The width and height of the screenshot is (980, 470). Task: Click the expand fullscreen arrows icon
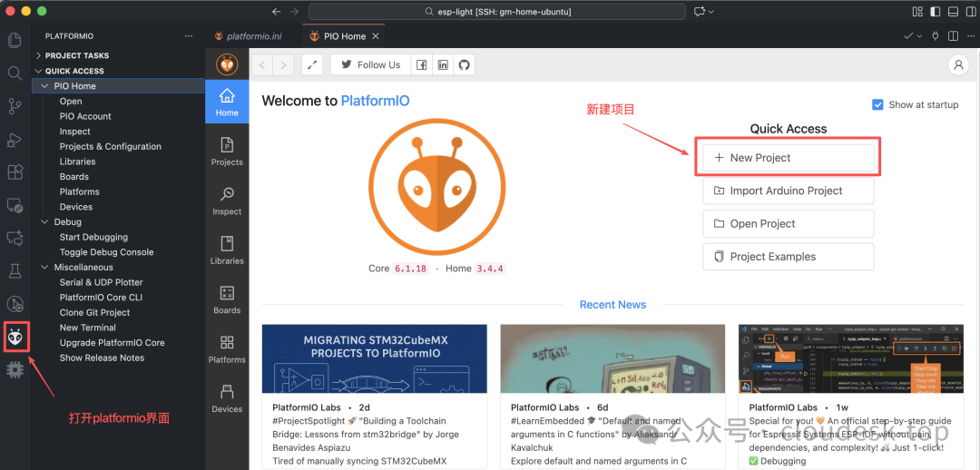tap(312, 64)
